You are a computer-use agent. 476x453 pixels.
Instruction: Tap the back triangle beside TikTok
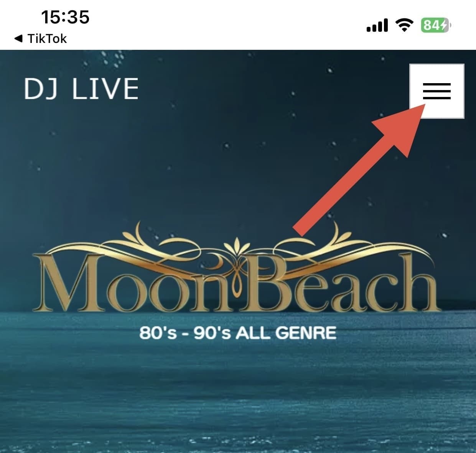click(x=18, y=38)
